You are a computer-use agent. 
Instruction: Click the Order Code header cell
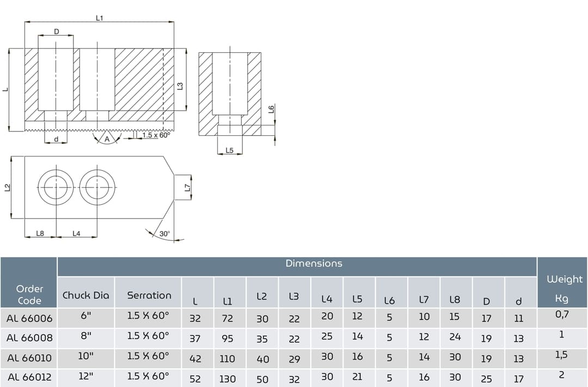click(29, 294)
